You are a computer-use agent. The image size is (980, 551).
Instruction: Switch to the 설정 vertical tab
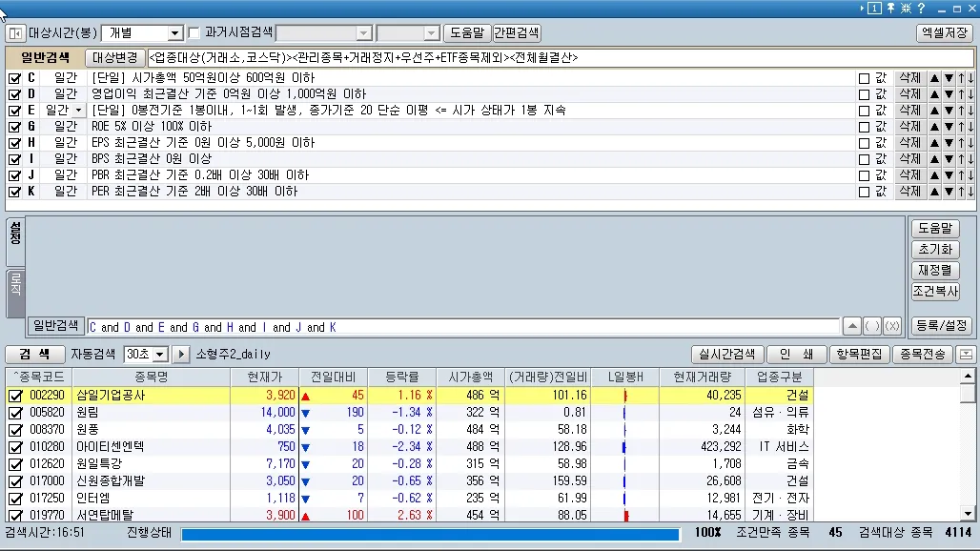coord(15,239)
